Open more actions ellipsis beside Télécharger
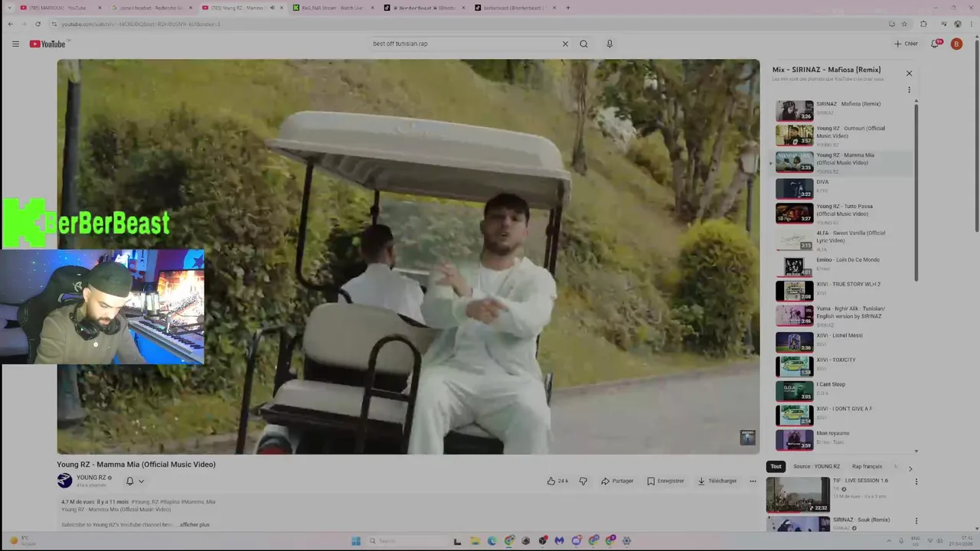Viewport: 980px width, 551px height. click(753, 481)
